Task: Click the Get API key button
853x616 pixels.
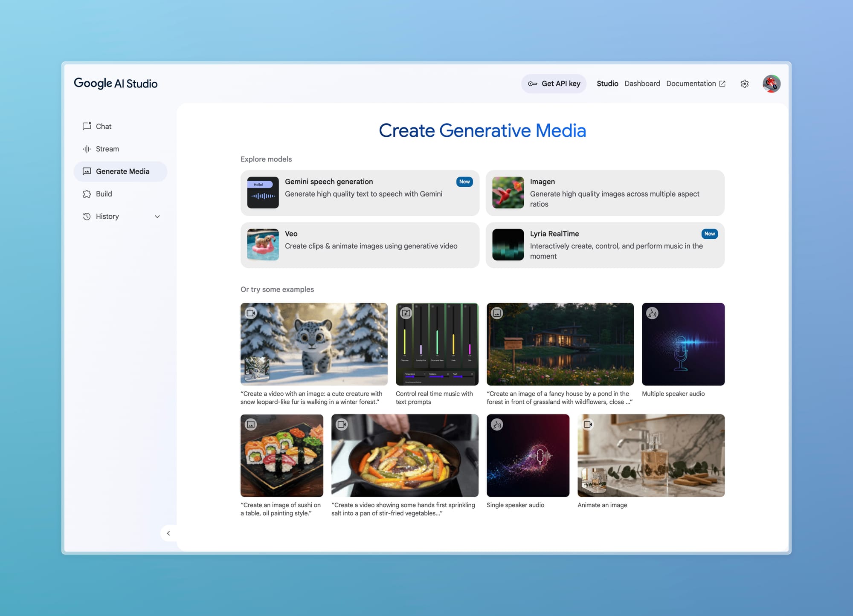Action: click(554, 84)
